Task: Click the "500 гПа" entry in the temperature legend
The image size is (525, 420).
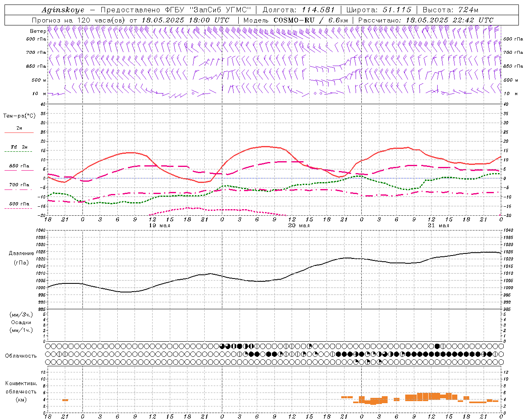Action: pyautogui.click(x=19, y=204)
